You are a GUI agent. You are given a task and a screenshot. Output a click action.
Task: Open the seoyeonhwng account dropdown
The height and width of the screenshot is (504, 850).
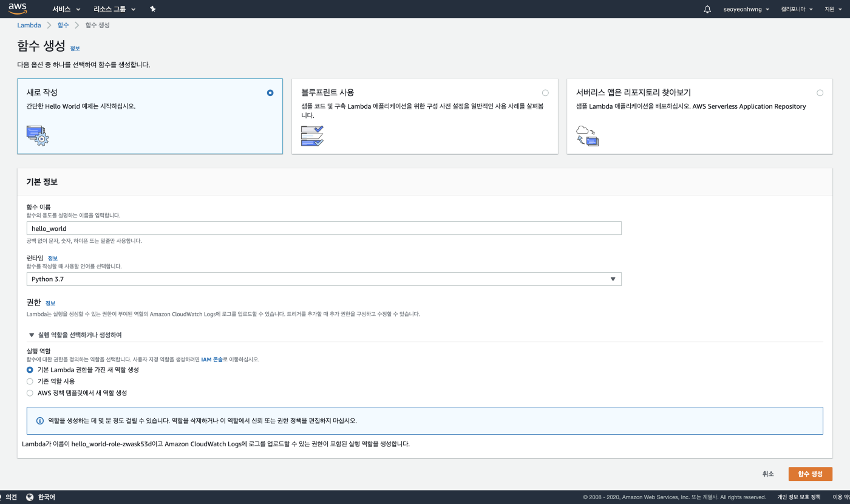(746, 9)
